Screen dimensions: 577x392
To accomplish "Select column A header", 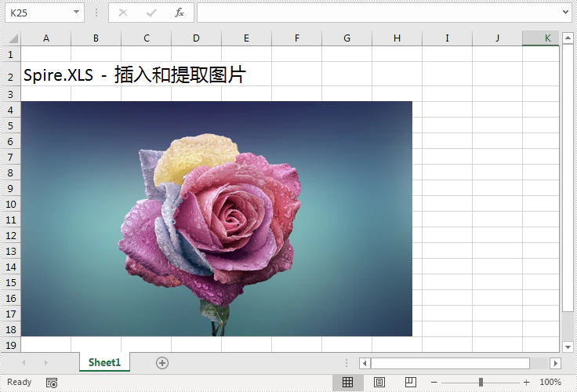I will pyautogui.click(x=46, y=38).
